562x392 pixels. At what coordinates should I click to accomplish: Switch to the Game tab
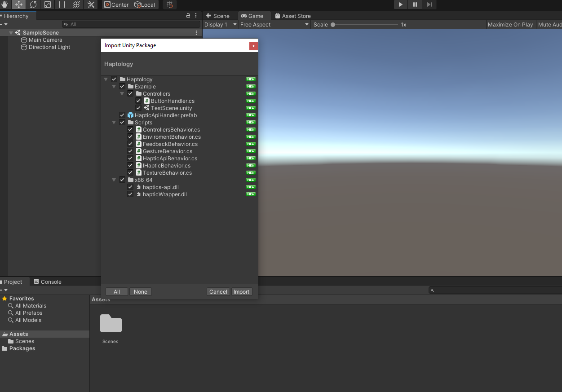click(x=252, y=16)
